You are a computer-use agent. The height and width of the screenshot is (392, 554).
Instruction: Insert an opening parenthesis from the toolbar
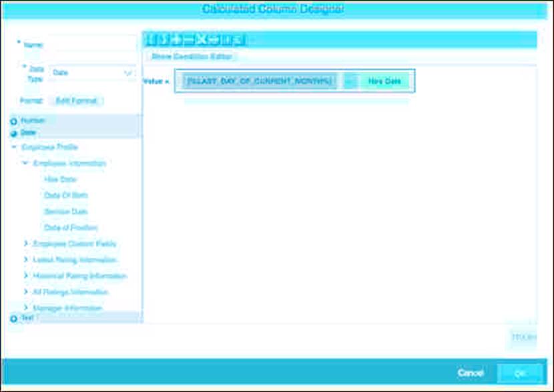[150, 40]
